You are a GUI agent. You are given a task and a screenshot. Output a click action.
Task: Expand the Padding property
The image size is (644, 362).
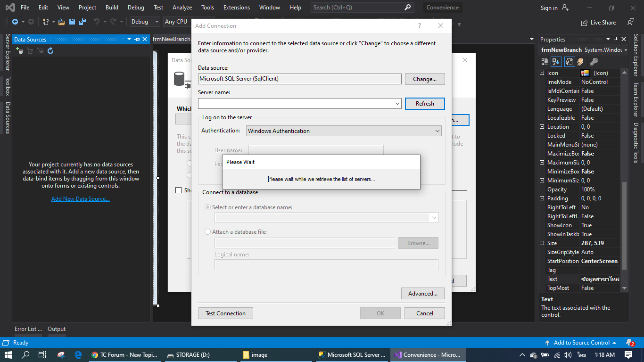pos(542,198)
